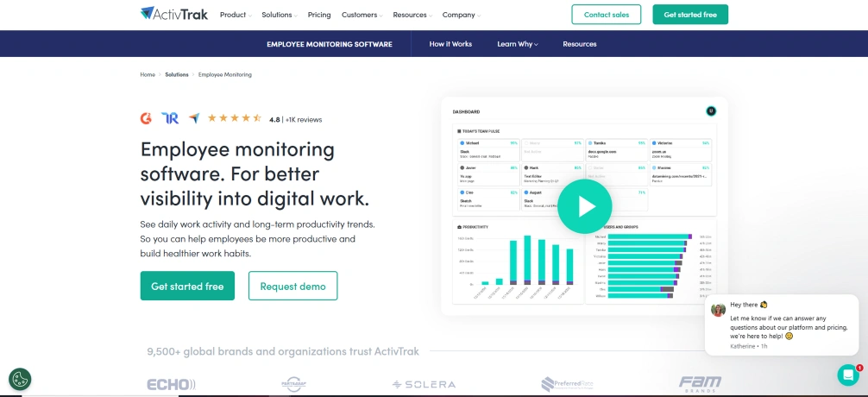Expand the Resources top menu
Image resolution: width=868 pixels, height=397 pixels.
coord(412,15)
